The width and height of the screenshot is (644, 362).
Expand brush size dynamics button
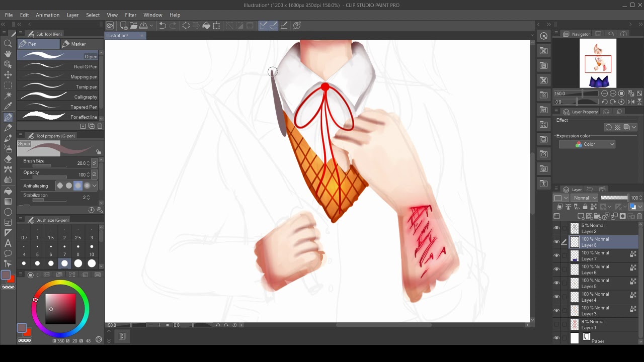pyautogui.click(x=94, y=163)
